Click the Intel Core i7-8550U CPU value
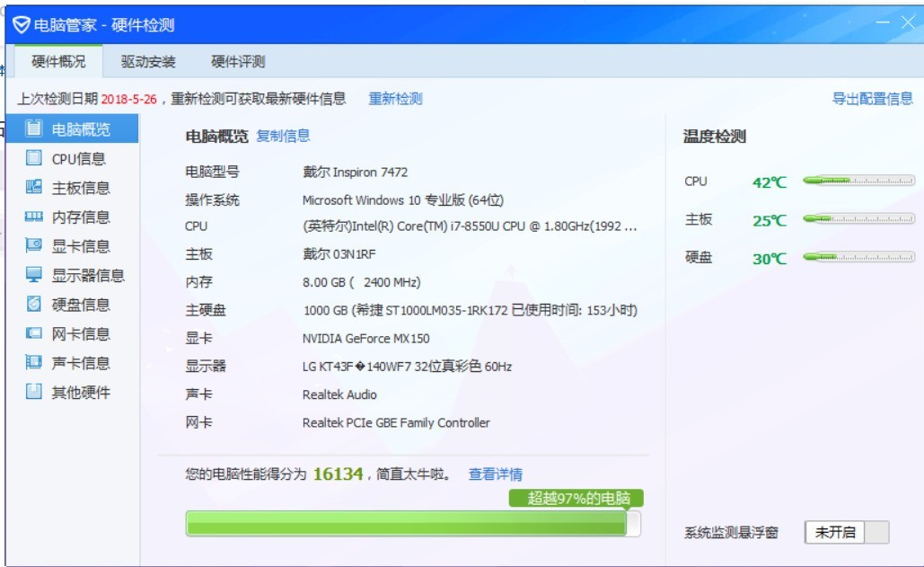Image resolution: width=924 pixels, height=567 pixels. [x=470, y=226]
